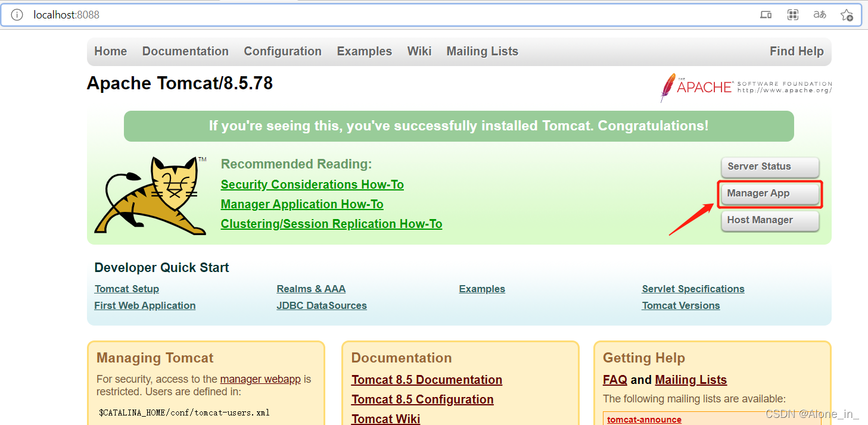Click the site information icon in address bar

pyautogui.click(x=17, y=15)
